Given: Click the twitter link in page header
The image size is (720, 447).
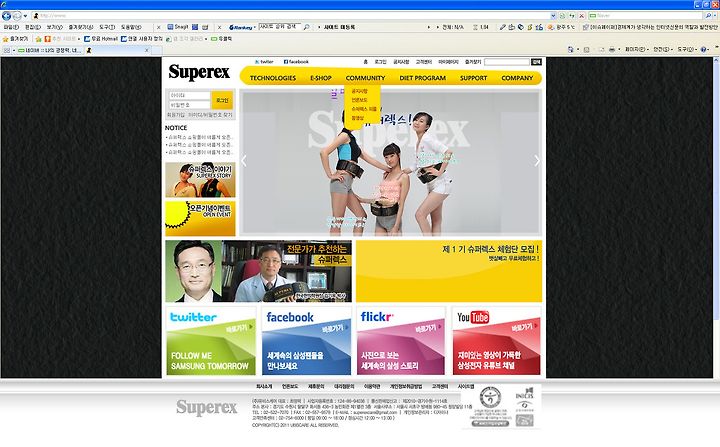Looking at the screenshot, I should pos(264,62).
